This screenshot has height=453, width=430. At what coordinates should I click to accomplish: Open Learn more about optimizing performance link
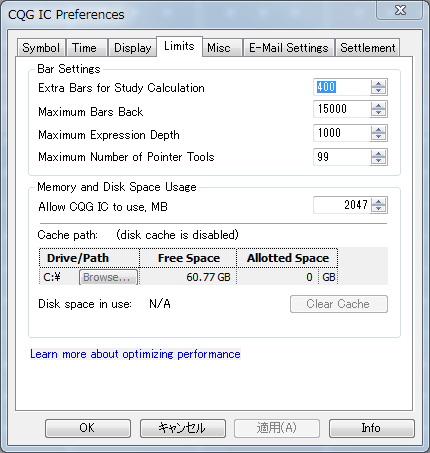[135, 354]
